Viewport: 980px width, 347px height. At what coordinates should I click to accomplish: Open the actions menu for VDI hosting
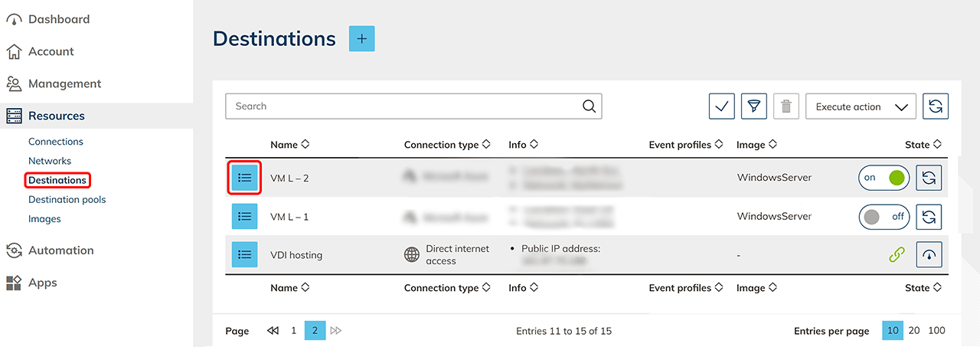point(244,254)
